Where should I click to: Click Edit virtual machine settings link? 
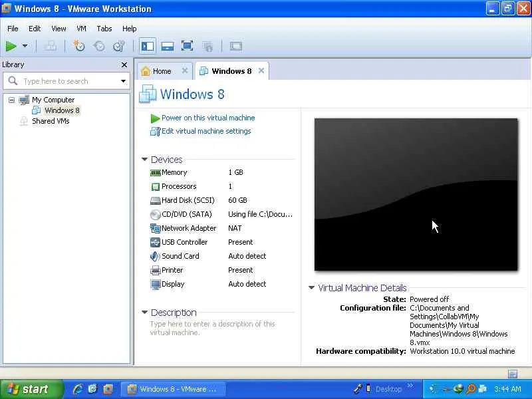tap(206, 131)
